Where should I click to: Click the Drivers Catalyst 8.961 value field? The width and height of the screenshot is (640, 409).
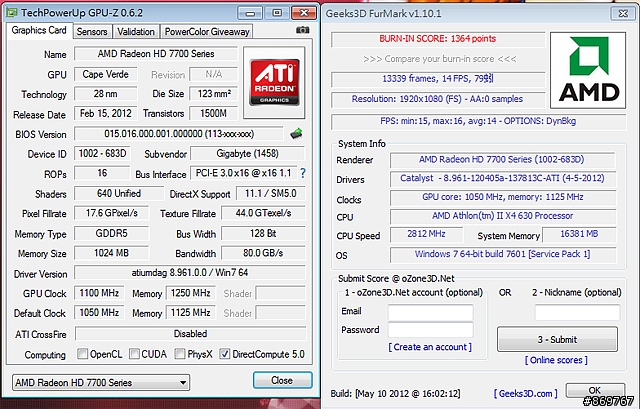502,178
